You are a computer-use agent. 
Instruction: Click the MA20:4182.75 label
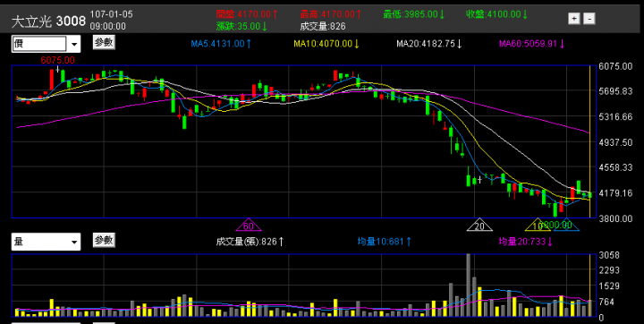429,44
